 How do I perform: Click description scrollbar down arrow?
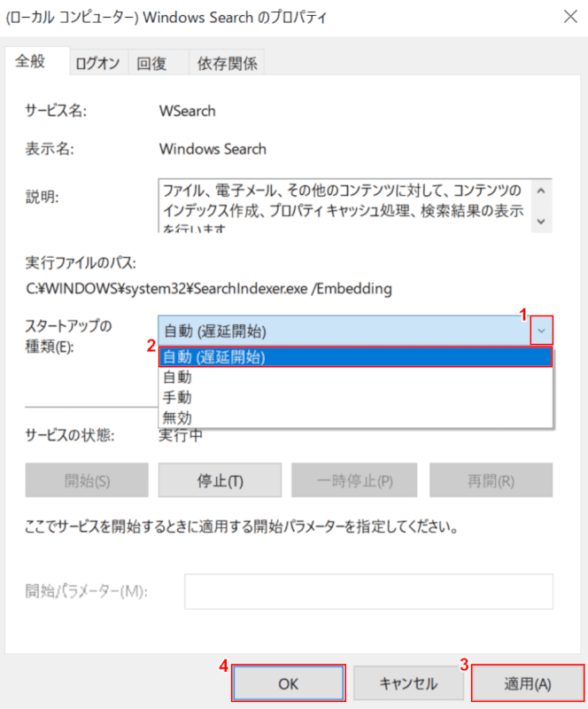[541, 221]
